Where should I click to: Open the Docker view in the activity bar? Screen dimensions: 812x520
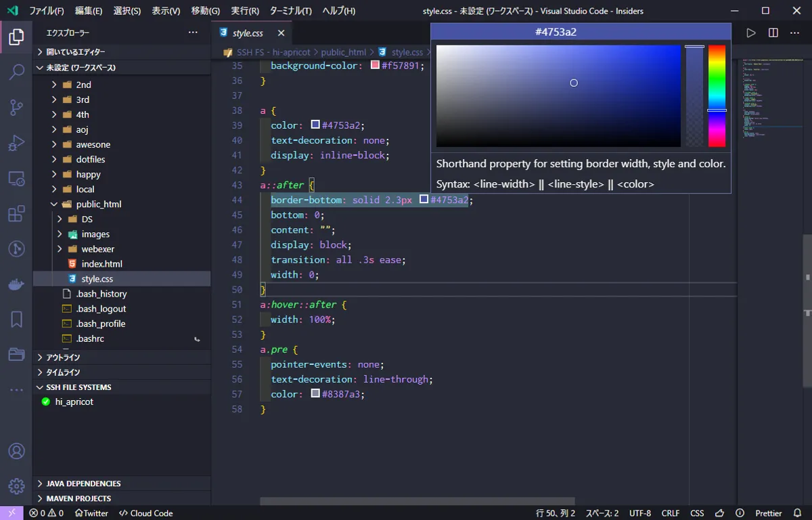(x=16, y=284)
